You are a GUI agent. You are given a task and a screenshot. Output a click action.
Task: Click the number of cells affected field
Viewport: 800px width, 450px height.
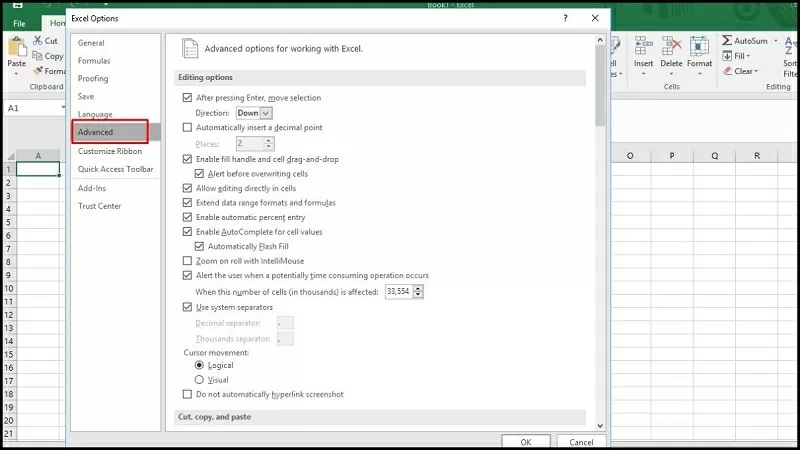tap(400, 291)
